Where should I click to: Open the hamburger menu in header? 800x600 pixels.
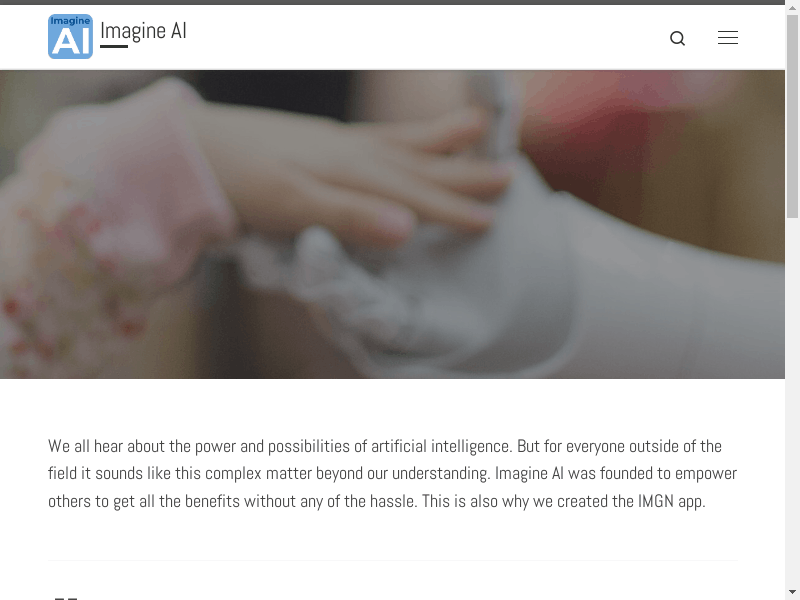coord(728,38)
